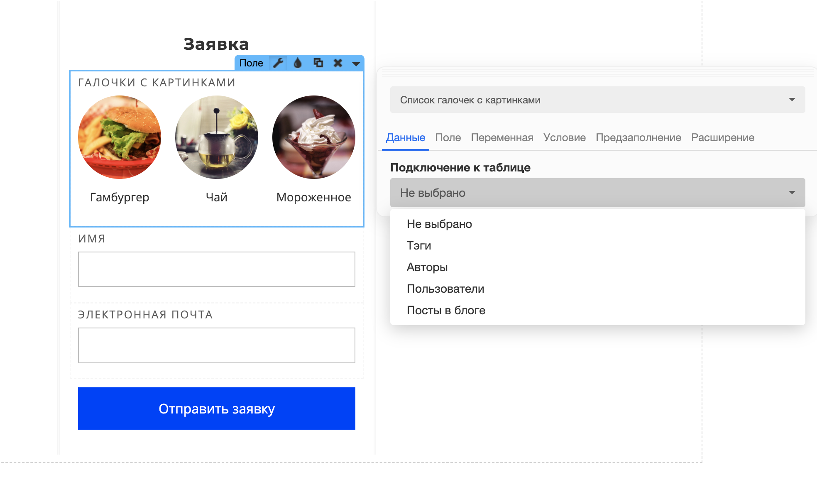Switch to the Данные tab
Image resolution: width=817 pixels, height=504 pixels.
pos(406,137)
